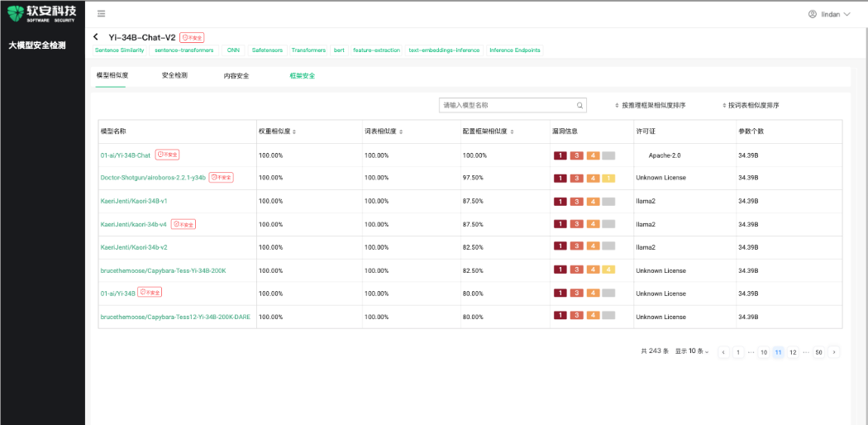Click the feature-extraction tag
This screenshot has width=868, height=425.
click(376, 50)
